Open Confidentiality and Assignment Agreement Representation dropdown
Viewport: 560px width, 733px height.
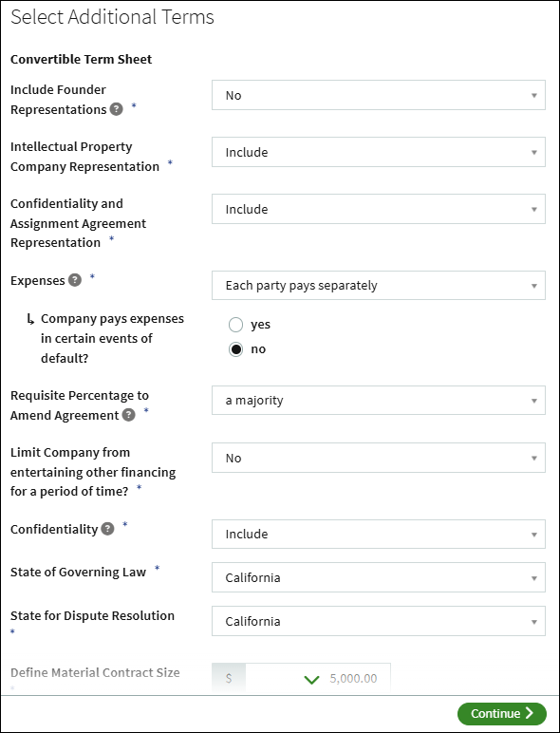coord(379,209)
